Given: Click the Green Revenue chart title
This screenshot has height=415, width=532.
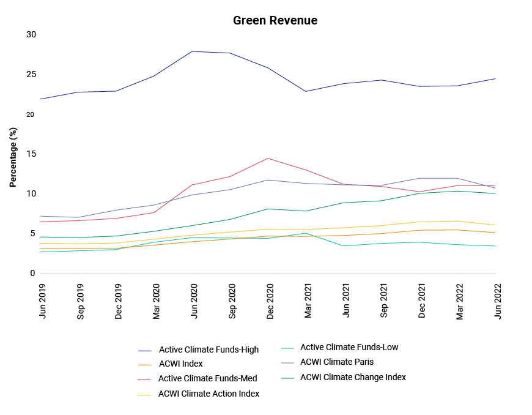Looking at the screenshot, I should [275, 20].
